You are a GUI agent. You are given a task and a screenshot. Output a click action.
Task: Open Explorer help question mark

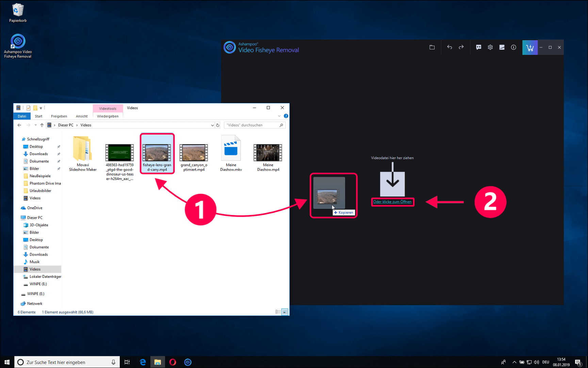click(x=286, y=116)
